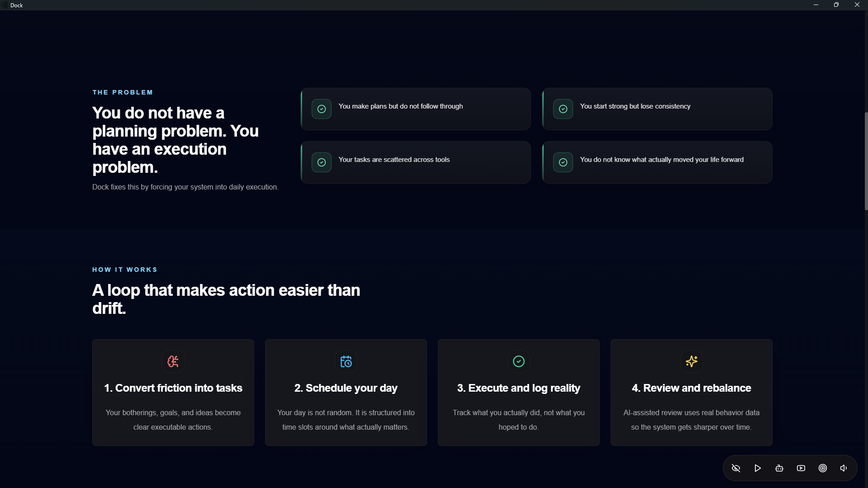Viewport: 868px width, 488px height.
Task: Click the brain icon above Convert friction
Action: tap(173, 361)
